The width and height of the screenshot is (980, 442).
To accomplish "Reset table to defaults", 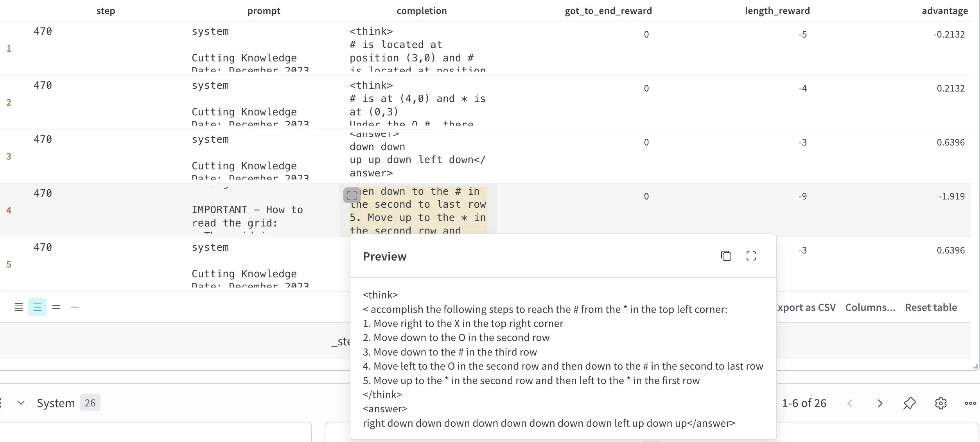I will pyautogui.click(x=931, y=307).
